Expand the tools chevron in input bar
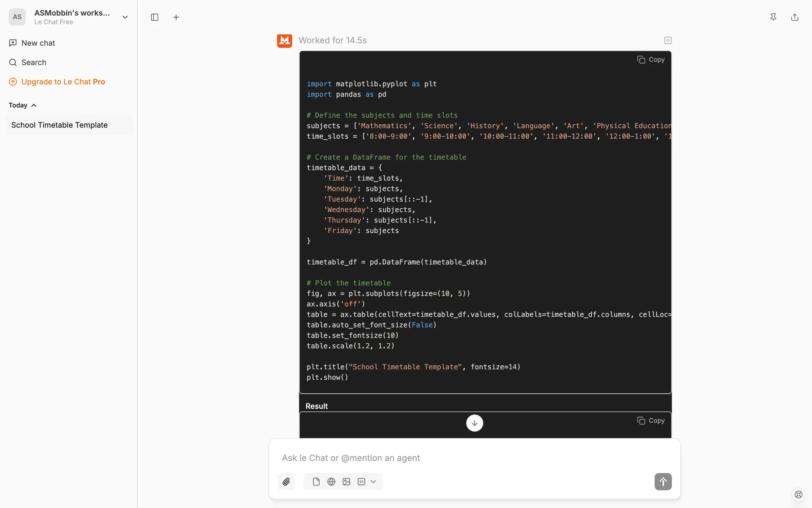This screenshot has height=508, width=812. coord(373,482)
